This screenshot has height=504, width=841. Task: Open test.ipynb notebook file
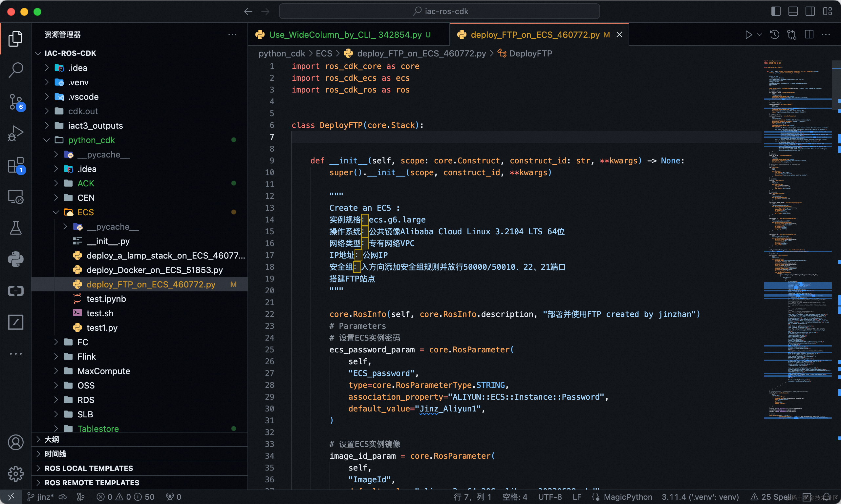[x=140, y=299]
